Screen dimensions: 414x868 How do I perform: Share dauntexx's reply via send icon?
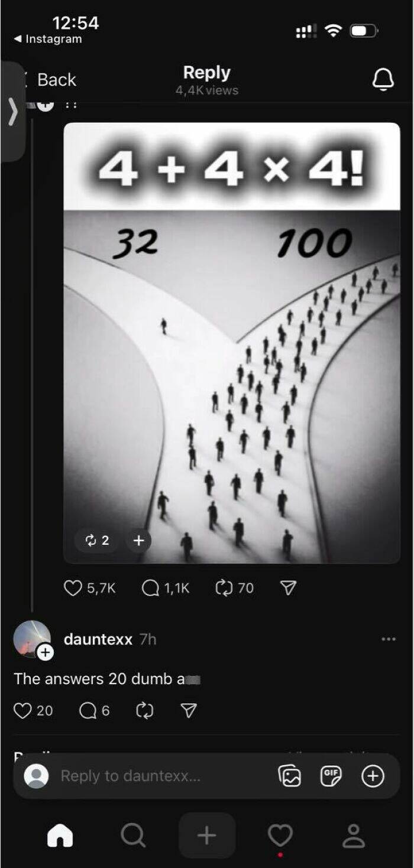[188, 710]
